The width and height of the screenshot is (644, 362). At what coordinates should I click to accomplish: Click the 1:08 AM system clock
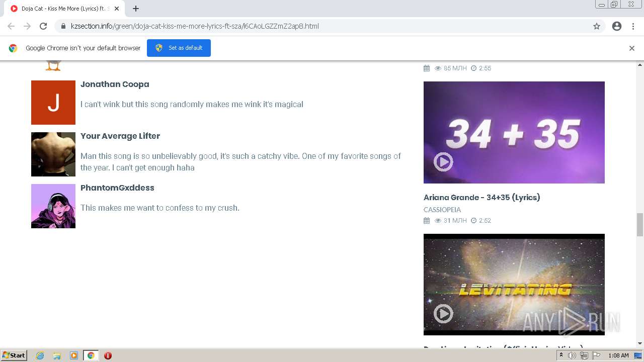(x=618, y=355)
